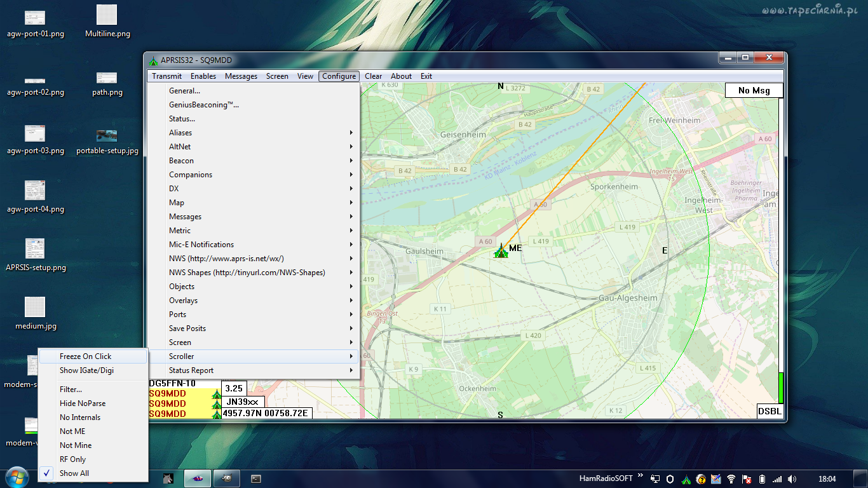Open GIMP from the taskbar
The image size is (868, 488).
pyautogui.click(x=227, y=478)
